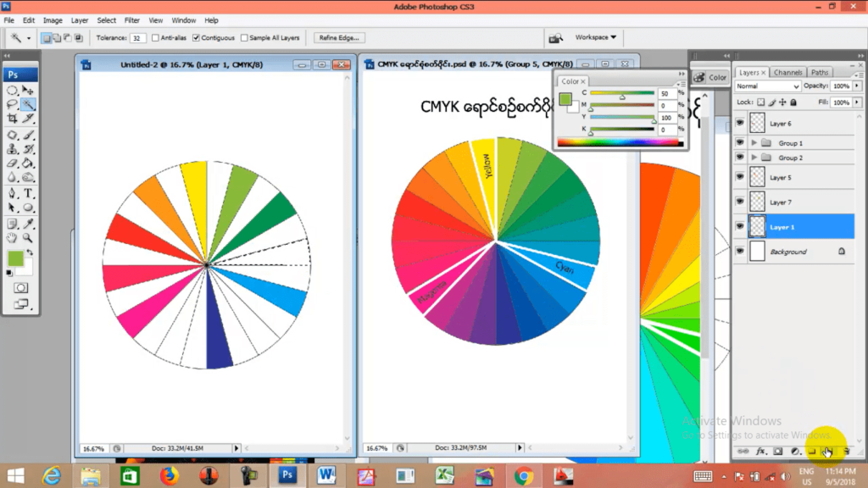Click the add layer mask icon
Image resolution: width=868 pixels, height=488 pixels.
coord(778,452)
